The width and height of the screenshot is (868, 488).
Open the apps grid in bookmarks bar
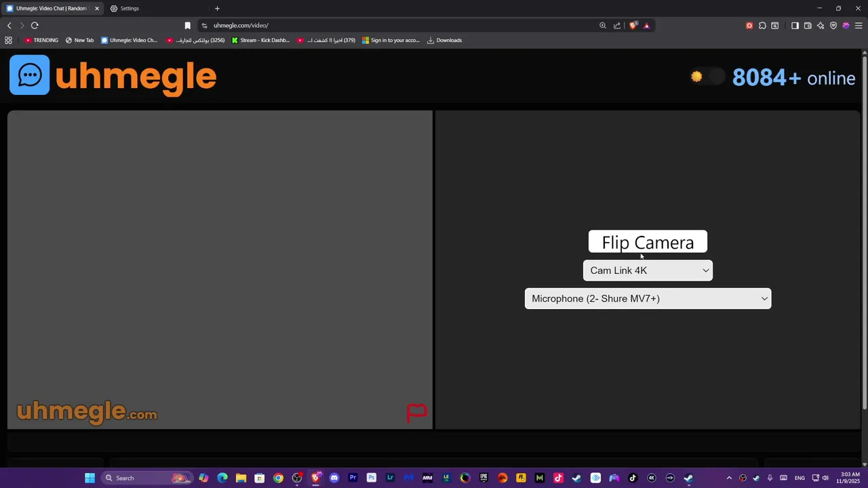click(x=8, y=40)
